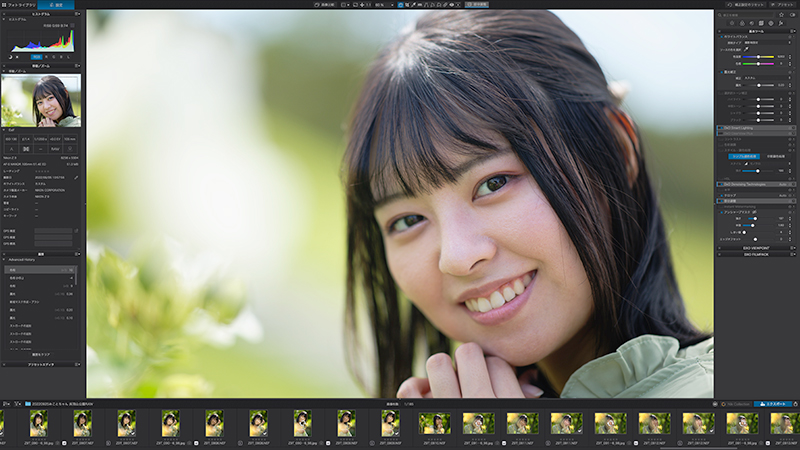Image resolution: width=800 pixels, height=450 pixels.
Task: Select the highlighted blue color rendering button
Action: [x=744, y=157]
